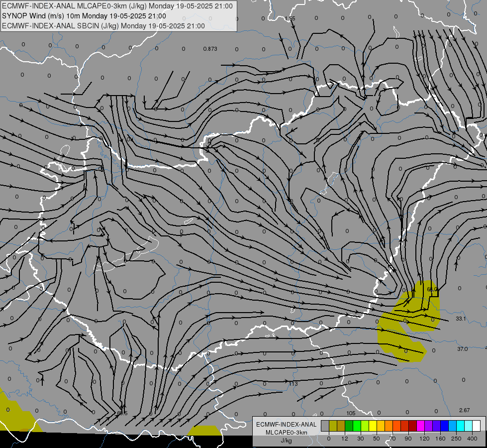Click the legend scale value '30'

[361, 439]
